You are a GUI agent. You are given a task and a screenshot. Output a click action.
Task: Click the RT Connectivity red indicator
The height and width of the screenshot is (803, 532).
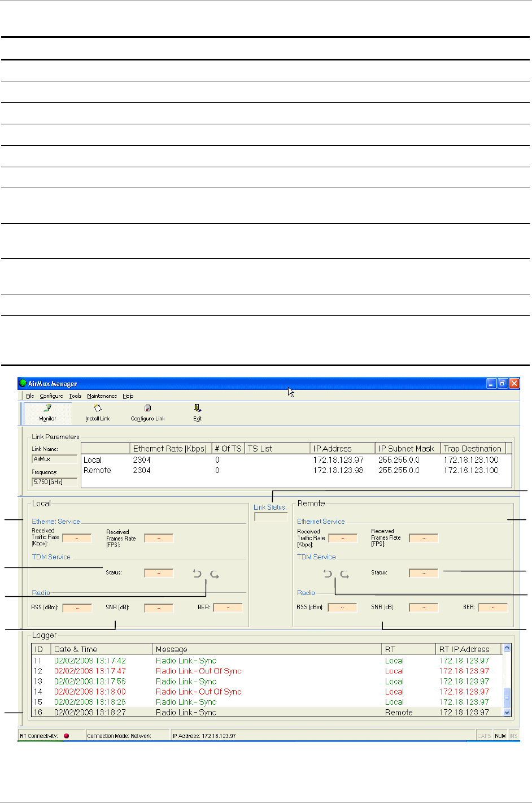pyautogui.click(x=66, y=736)
